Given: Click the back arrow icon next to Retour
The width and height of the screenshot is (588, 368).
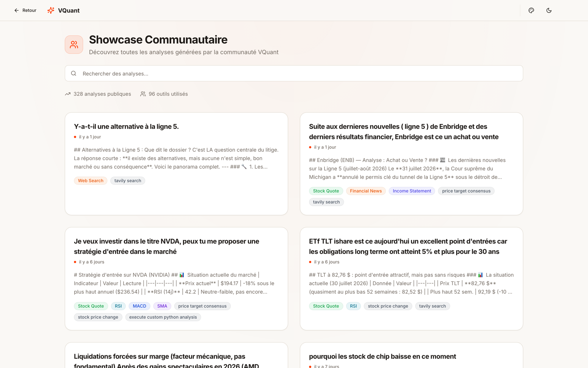Looking at the screenshot, I should click(x=17, y=10).
